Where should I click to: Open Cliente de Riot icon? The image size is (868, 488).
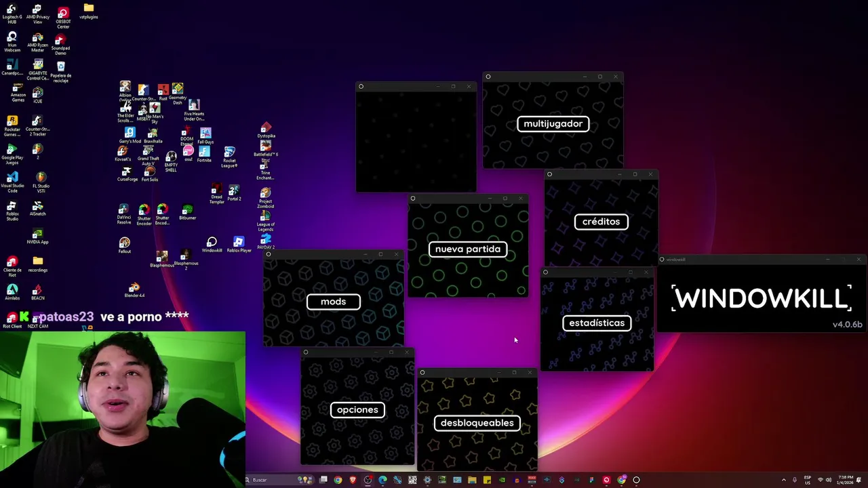point(12,266)
